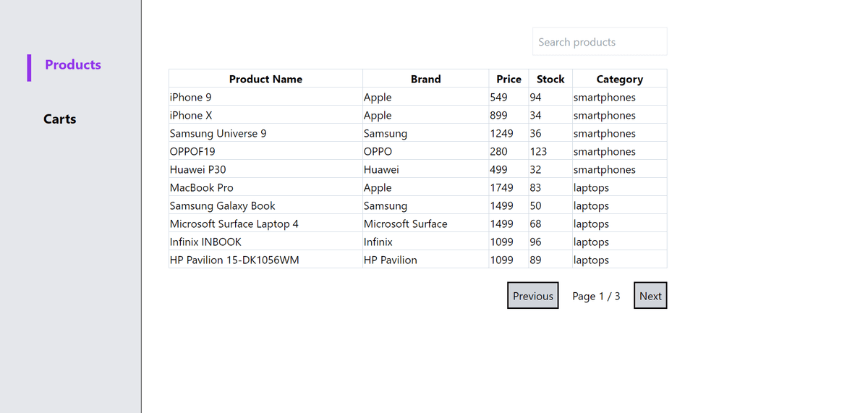Focus the Search products input field
Screen dimensions: 868x413
point(600,41)
